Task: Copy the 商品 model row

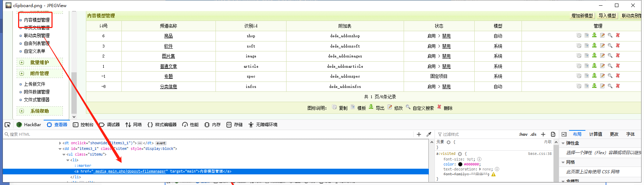Action: (579, 35)
